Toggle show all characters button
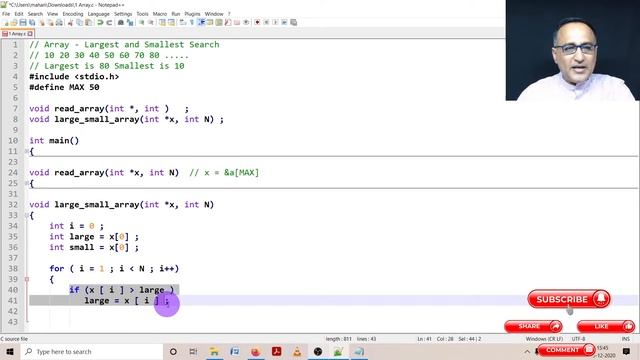Viewport: 640px width, 360px height. 191,22
